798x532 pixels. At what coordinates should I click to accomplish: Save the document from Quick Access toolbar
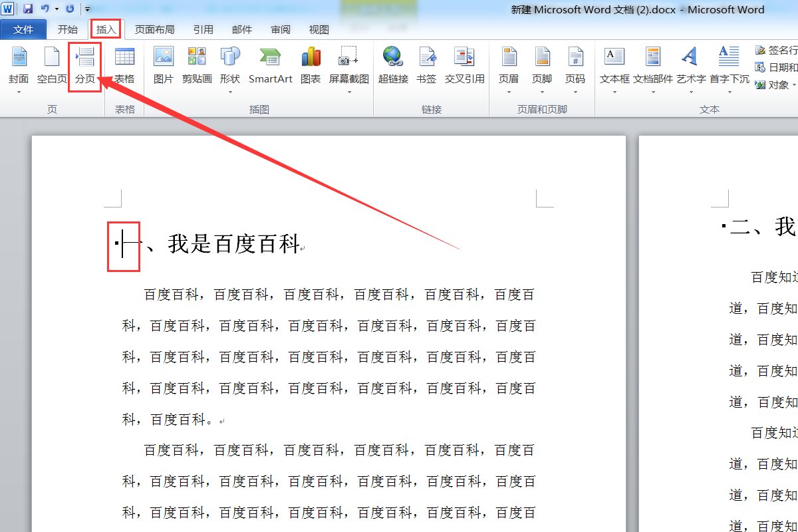[27, 8]
